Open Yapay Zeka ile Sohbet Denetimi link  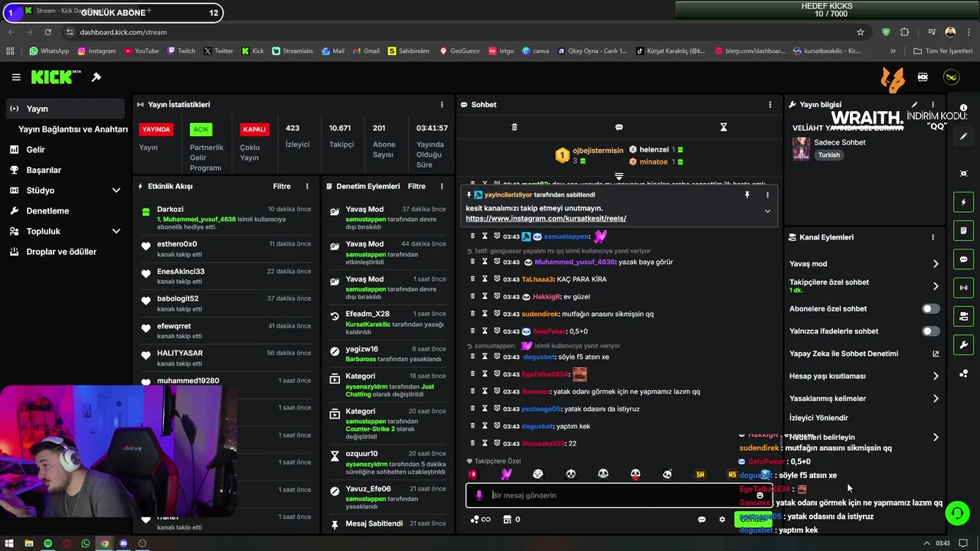coord(864,354)
